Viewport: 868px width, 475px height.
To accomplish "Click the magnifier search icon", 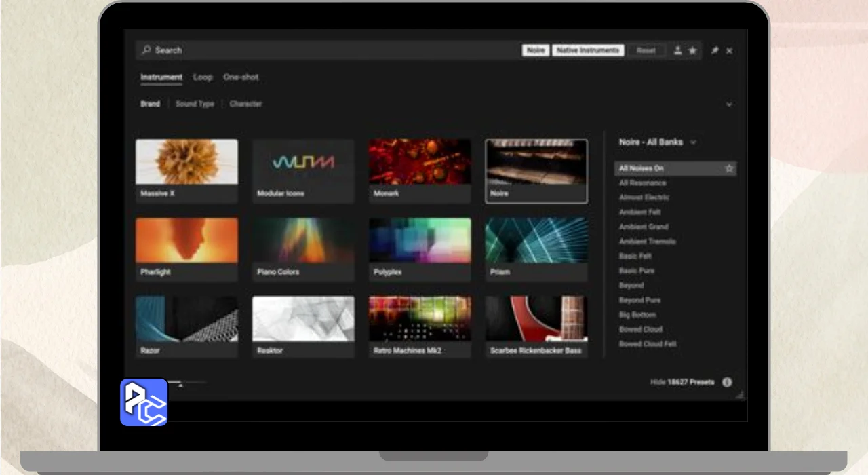I will coord(146,50).
